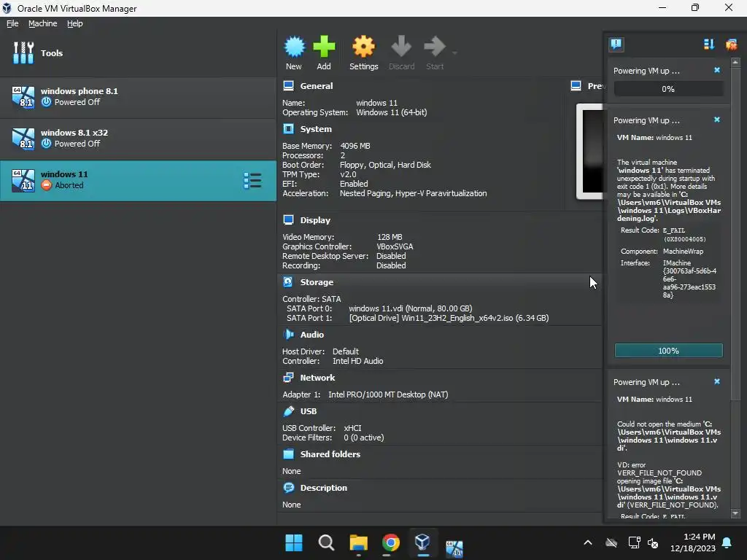Toggle the notification center exclamation icon

tap(616, 44)
